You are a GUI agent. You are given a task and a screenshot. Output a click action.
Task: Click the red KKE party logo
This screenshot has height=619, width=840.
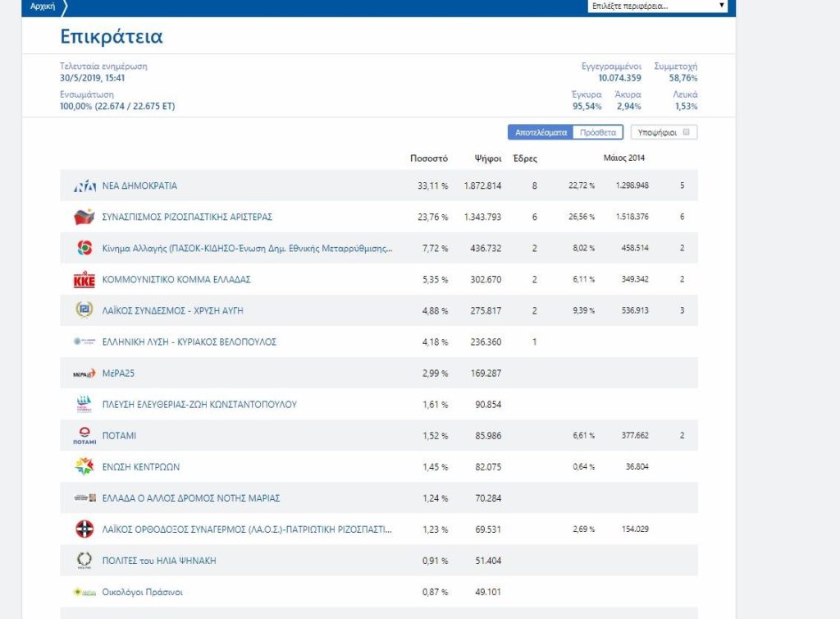click(x=84, y=280)
